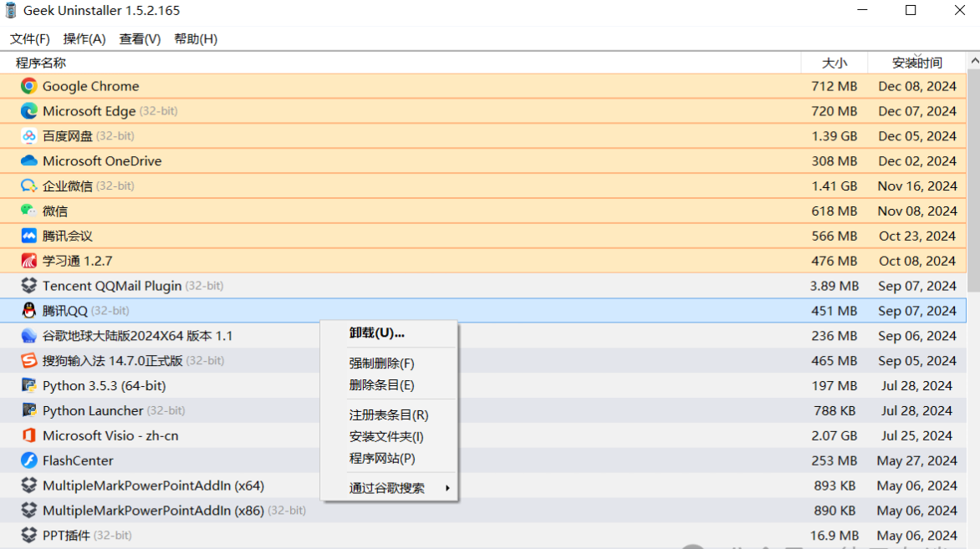Image resolution: width=980 pixels, height=549 pixels.
Task: Select the Tencent QQMail Plugin name
Action: point(112,286)
